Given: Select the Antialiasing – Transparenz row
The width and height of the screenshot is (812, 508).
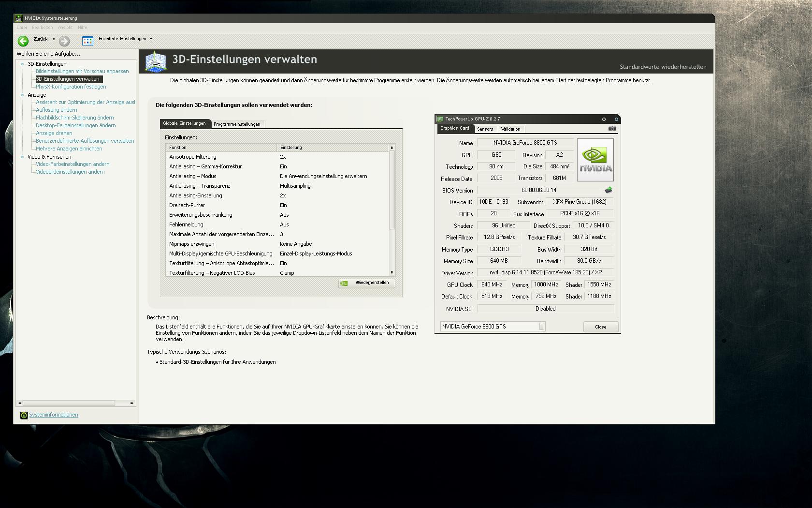Looking at the screenshot, I should pos(277,186).
